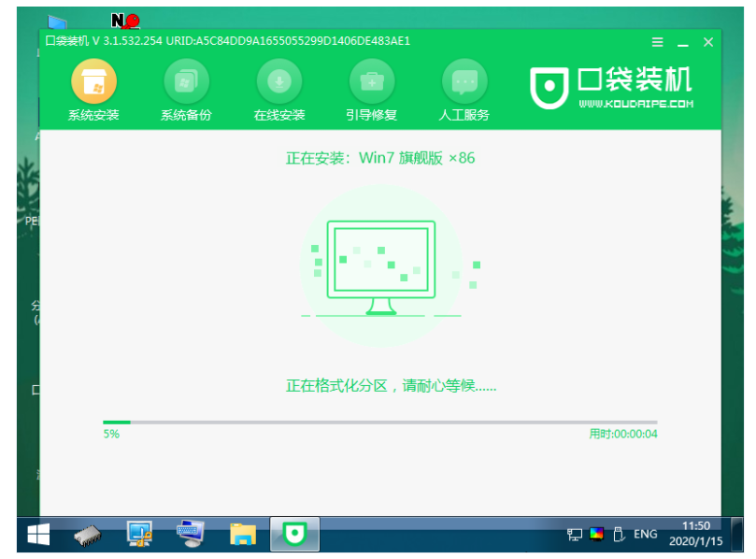Click the 口袋装机 shield logo
Viewport: 756px width, 559px height.
click(549, 88)
